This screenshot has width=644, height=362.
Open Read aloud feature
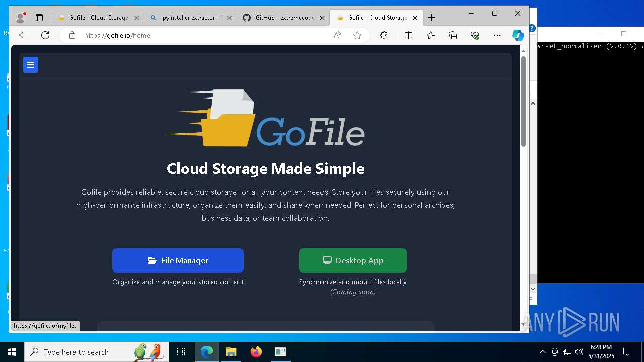pos(337,35)
